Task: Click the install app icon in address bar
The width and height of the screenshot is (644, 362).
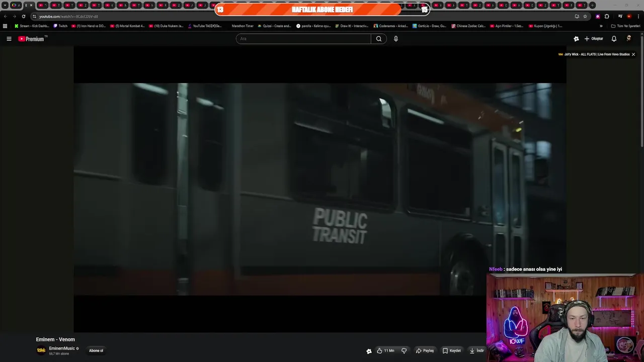Action: 577,16
